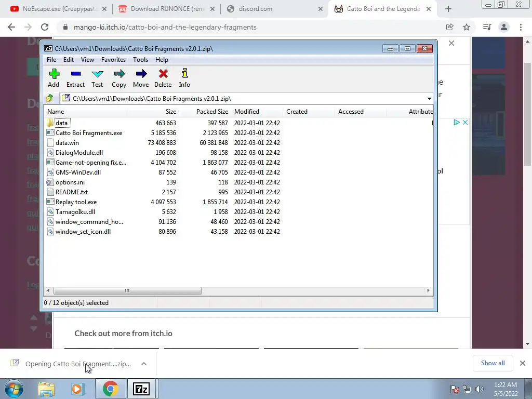Select the TamagoIku.dll file icon
The width and height of the screenshot is (532, 399).
coord(50,212)
